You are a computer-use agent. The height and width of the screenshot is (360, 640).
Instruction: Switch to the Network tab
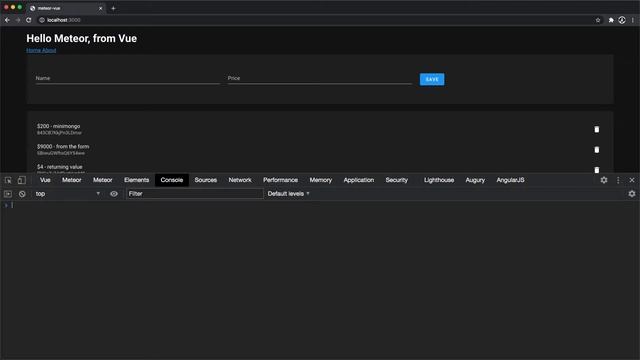tap(240, 180)
